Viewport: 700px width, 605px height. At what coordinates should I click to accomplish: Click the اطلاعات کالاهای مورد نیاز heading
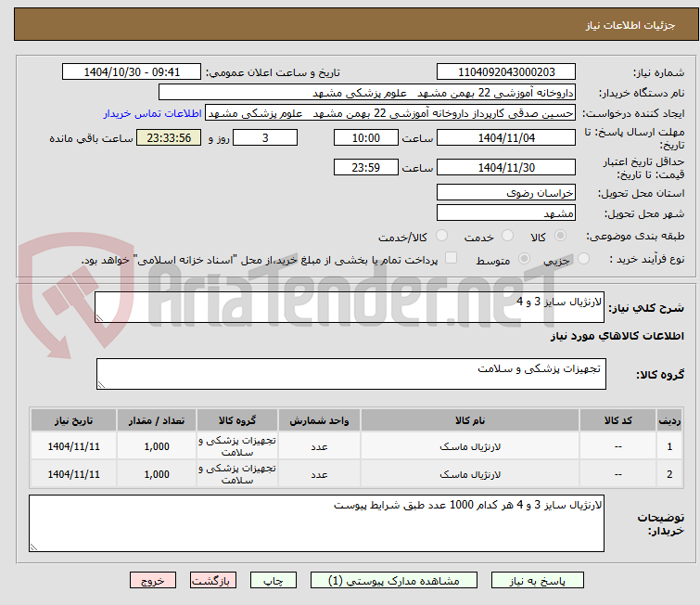[617, 336]
